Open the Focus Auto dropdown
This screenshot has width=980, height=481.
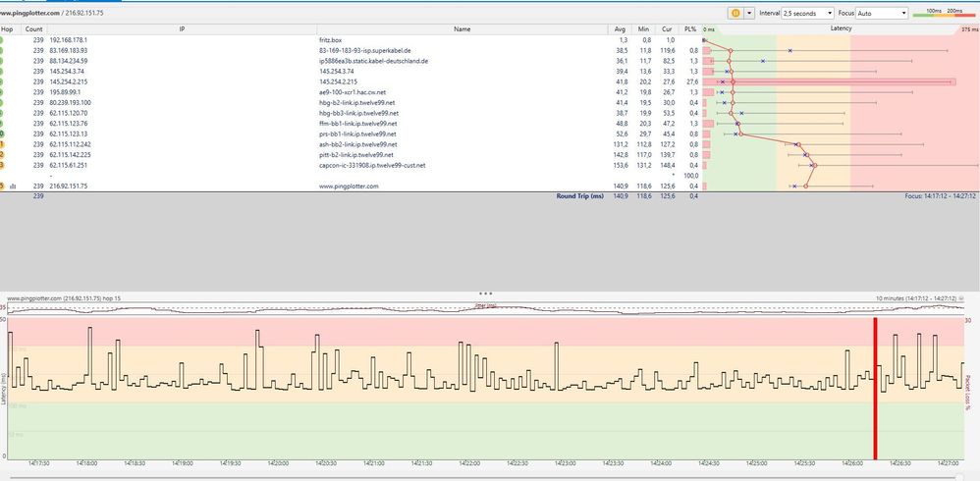tap(882, 13)
